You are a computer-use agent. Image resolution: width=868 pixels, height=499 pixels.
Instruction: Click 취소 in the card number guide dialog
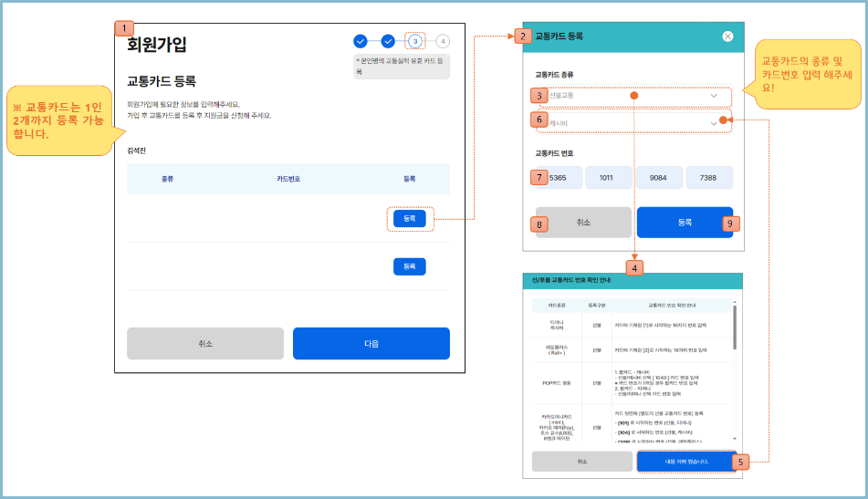click(581, 462)
